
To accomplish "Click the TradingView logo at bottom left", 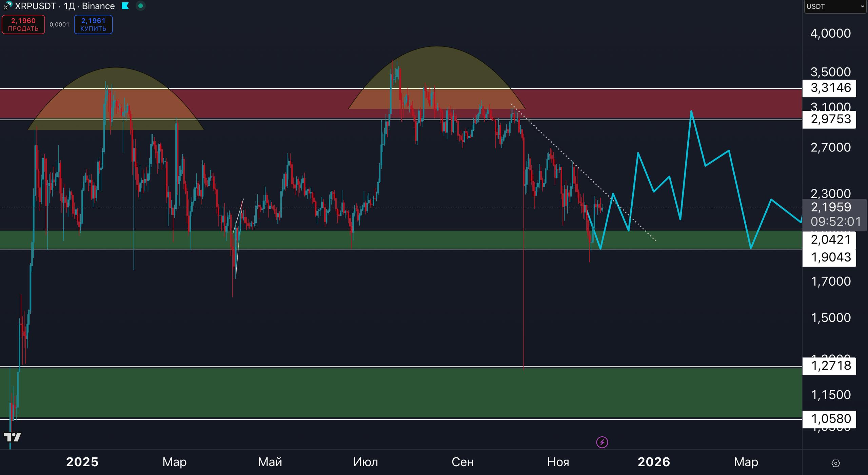I will (12, 437).
